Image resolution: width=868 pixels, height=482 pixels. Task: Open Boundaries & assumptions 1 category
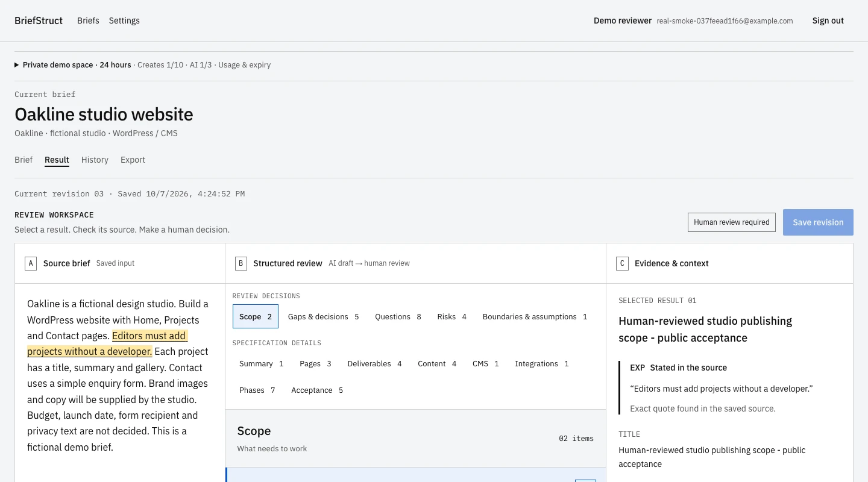535,316
